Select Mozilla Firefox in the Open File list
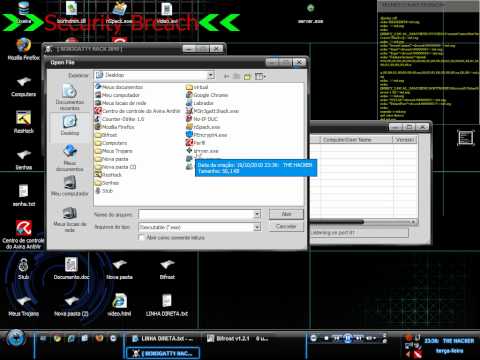 pyautogui.click(x=115, y=127)
